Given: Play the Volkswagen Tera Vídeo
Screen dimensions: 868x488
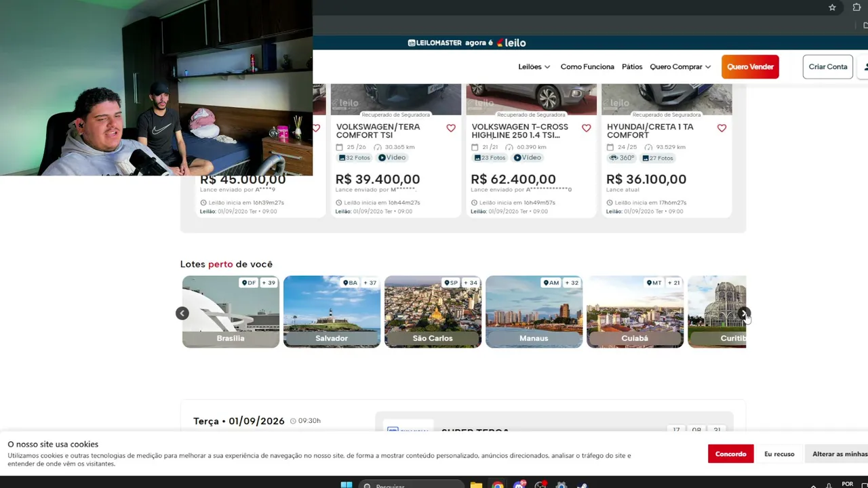Looking at the screenshot, I should [392, 158].
